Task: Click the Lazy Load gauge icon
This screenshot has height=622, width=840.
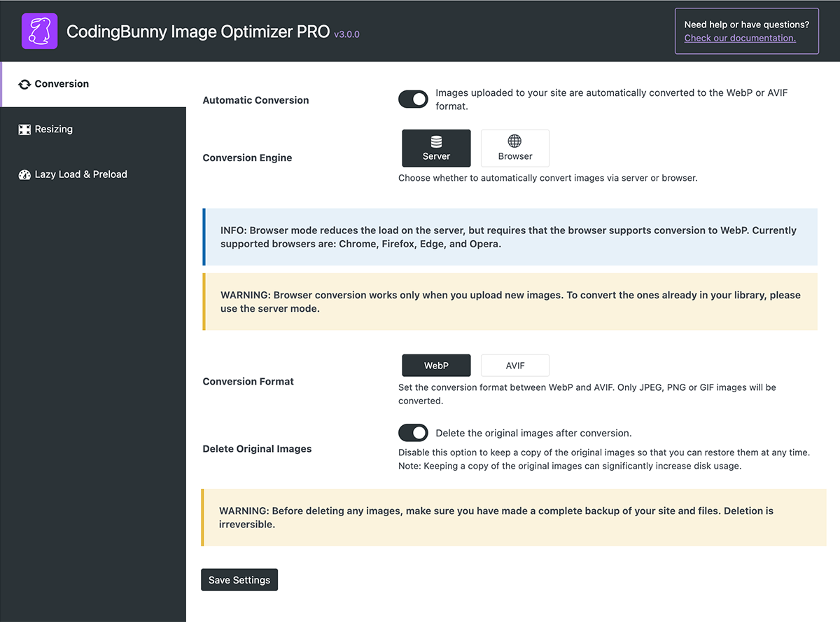Action: tap(24, 175)
